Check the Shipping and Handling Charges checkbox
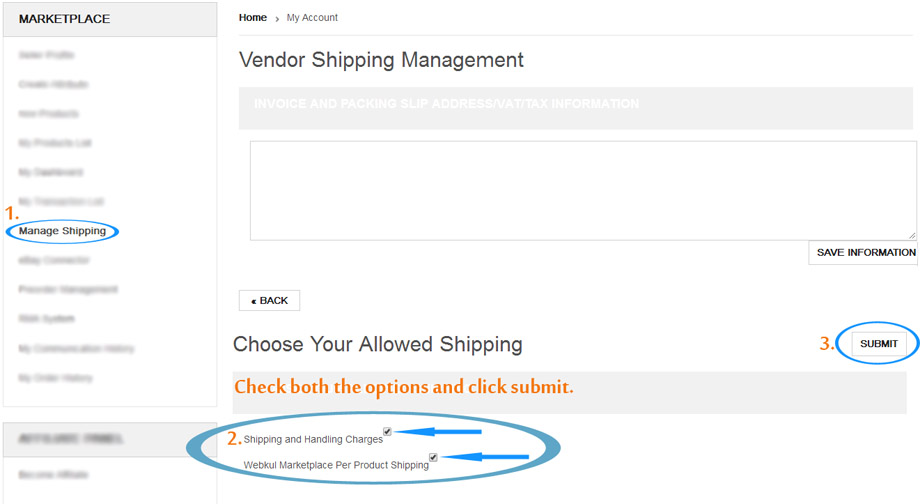This screenshot has width=920, height=504. click(387, 432)
